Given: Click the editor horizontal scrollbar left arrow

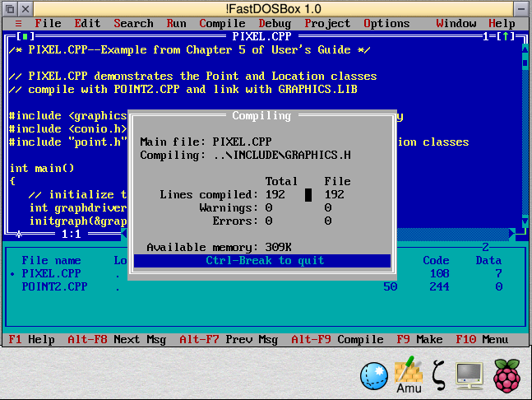Looking at the screenshot, I should coord(124,234).
